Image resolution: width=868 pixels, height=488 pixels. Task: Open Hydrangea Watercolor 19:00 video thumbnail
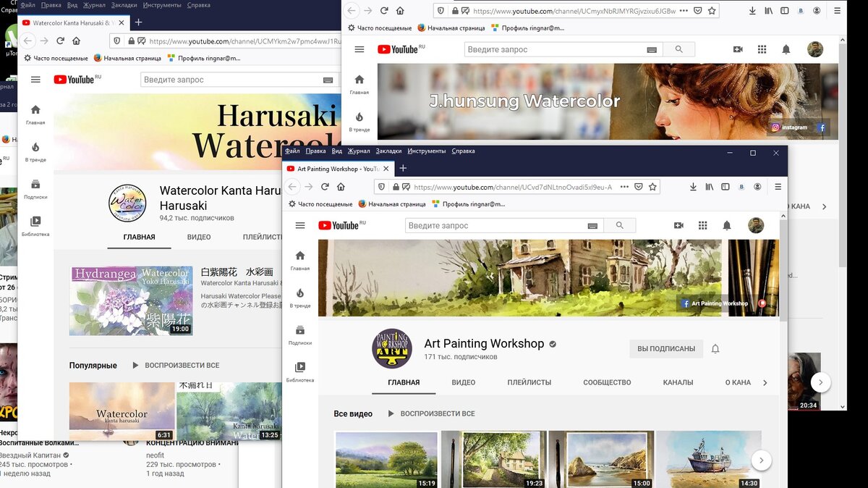coord(131,300)
